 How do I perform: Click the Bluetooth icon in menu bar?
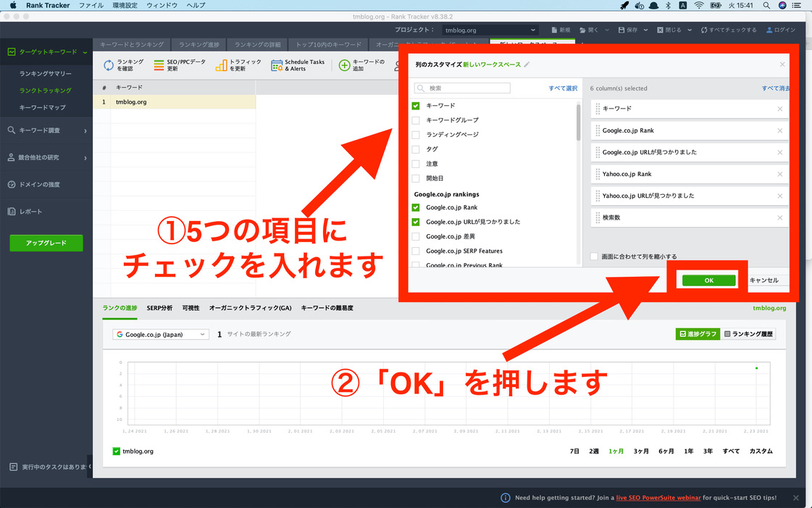[668, 5]
